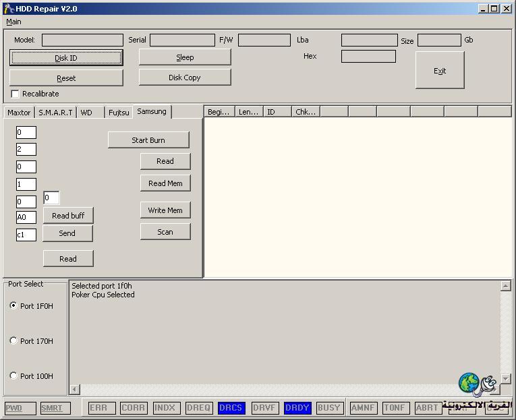
Task: Click the Write Mem button
Action: click(165, 210)
